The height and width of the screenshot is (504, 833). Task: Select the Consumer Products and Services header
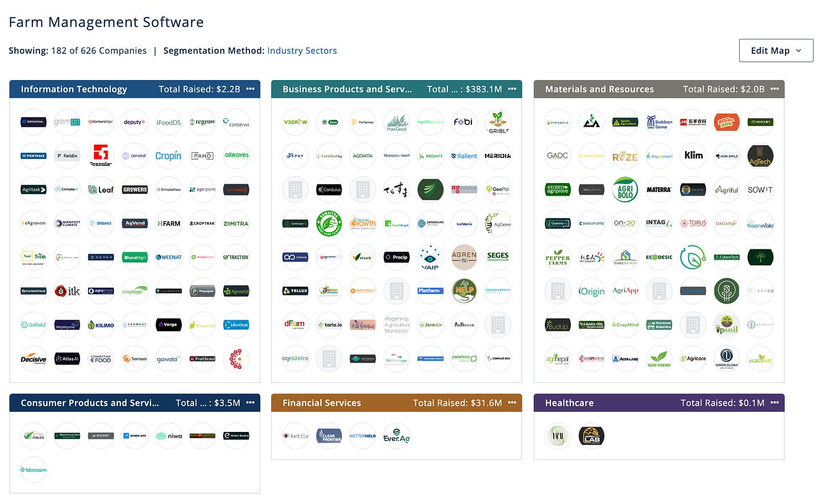(x=134, y=402)
